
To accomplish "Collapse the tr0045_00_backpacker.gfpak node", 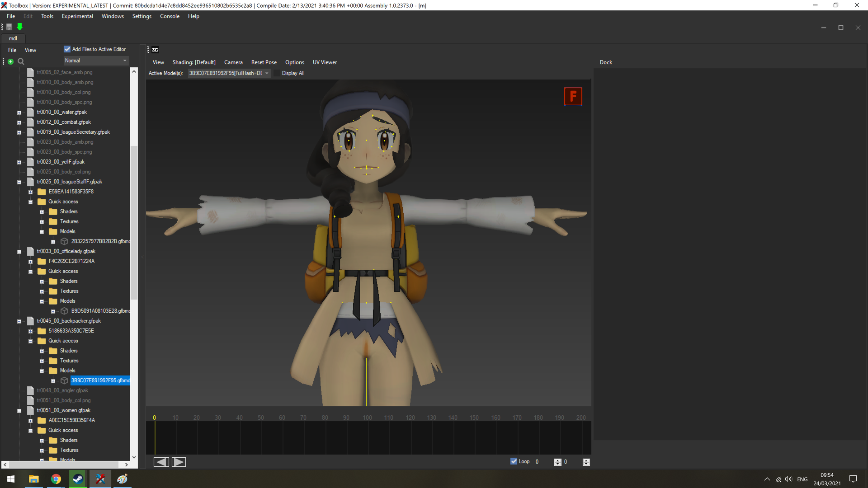I will [x=19, y=321].
